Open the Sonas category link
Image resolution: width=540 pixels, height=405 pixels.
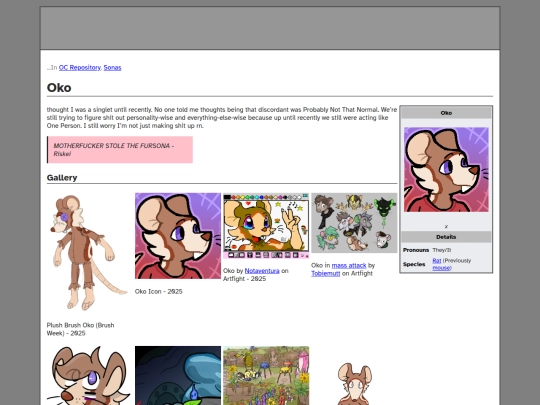[112, 68]
